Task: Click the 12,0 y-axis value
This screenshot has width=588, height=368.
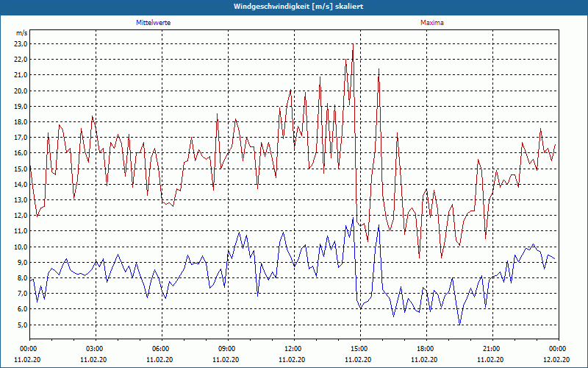Action: point(21,216)
